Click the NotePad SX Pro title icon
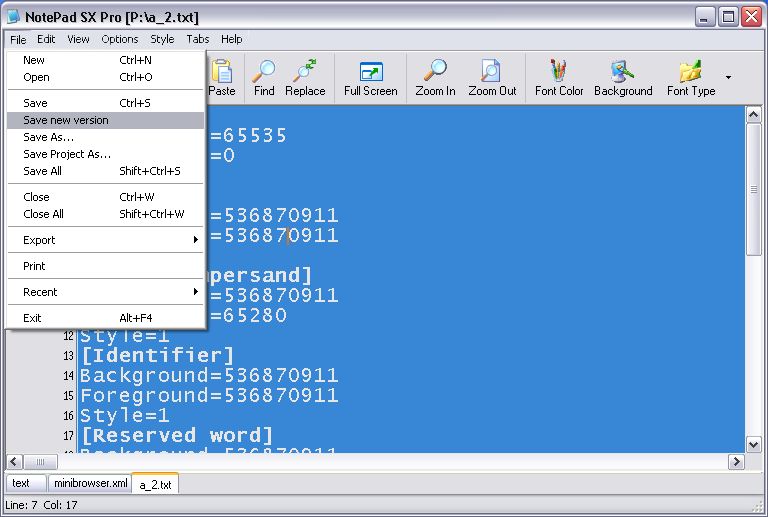 13,17
